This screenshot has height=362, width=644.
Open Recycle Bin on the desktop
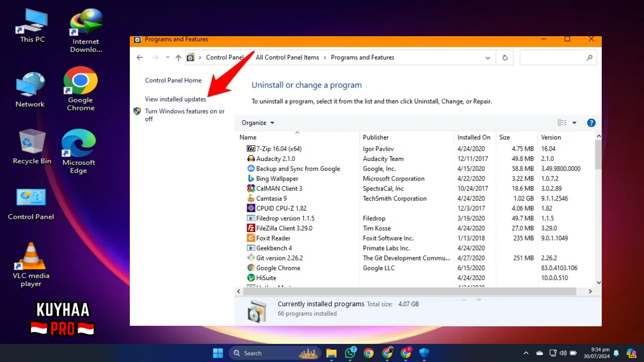[x=32, y=147]
